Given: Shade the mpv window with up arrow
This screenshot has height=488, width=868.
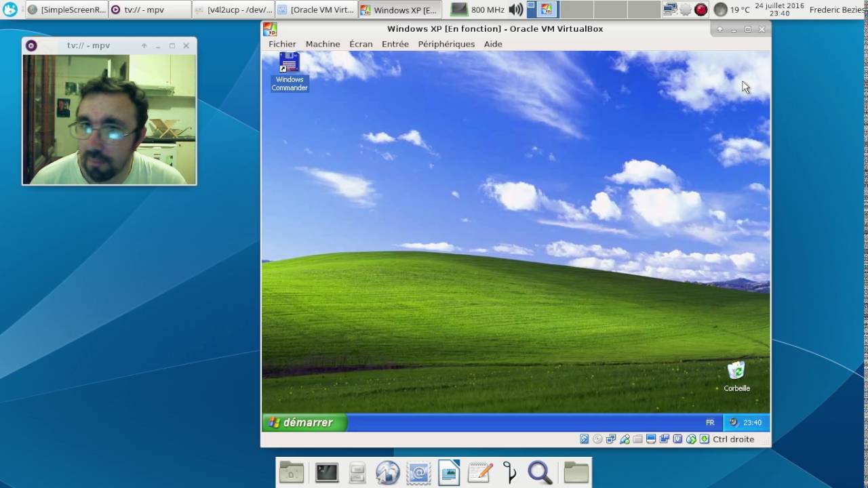Looking at the screenshot, I should point(144,45).
